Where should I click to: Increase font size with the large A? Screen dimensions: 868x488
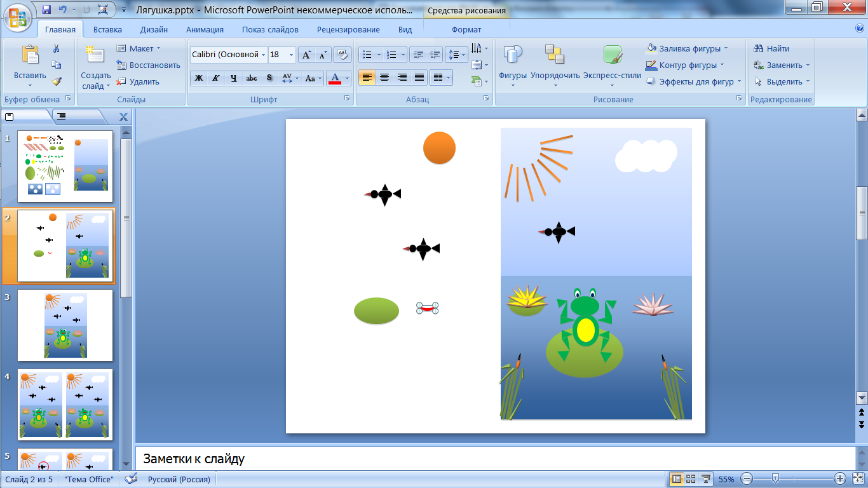[306, 55]
